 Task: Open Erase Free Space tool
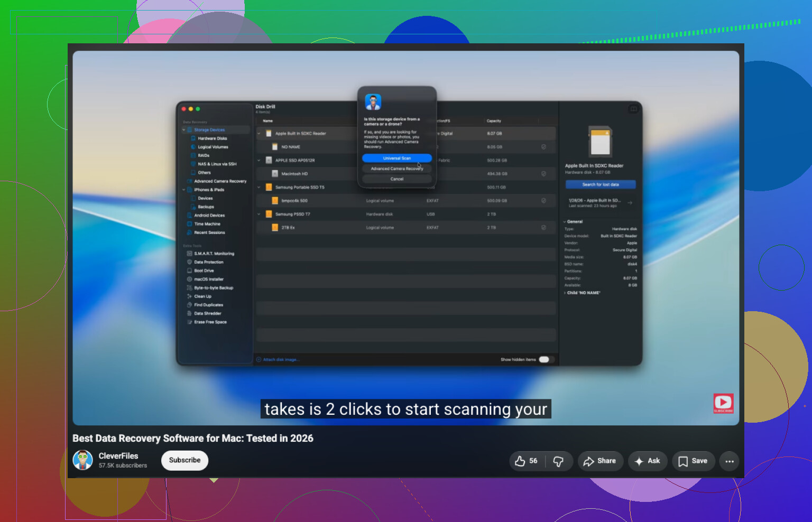click(x=210, y=322)
